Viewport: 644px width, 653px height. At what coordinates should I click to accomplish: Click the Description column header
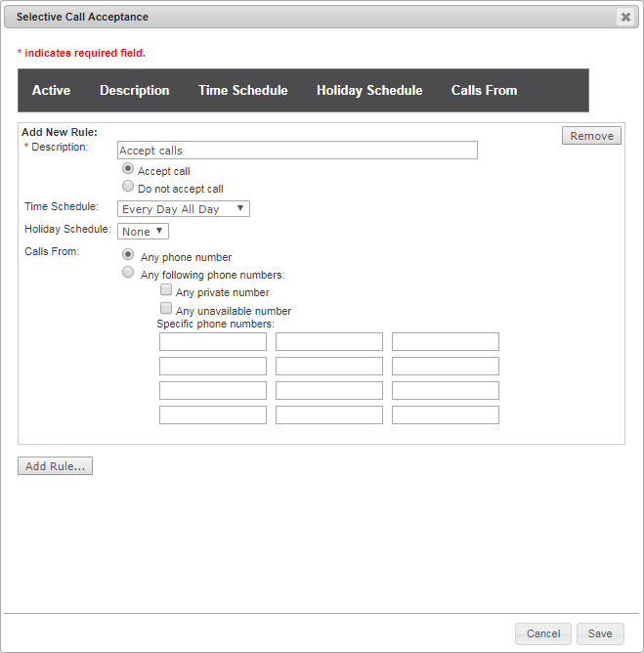pyautogui.click(x=135, y=90)
